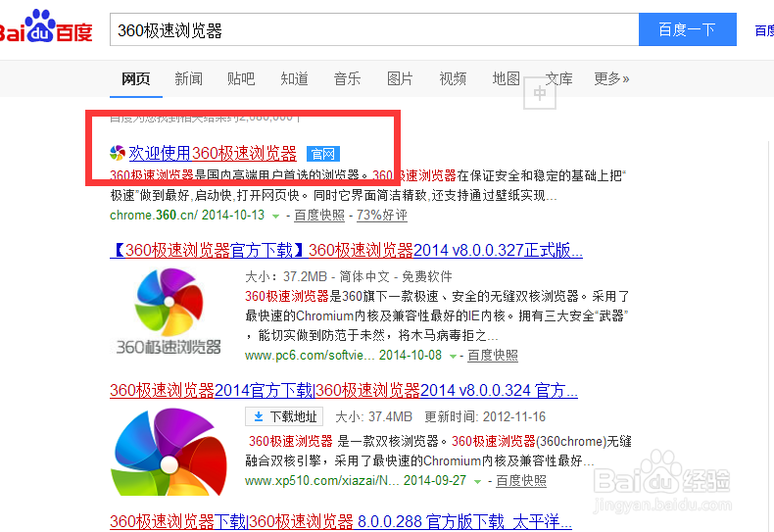
Task: Open the 贴吧 tab
Action: 241,79
